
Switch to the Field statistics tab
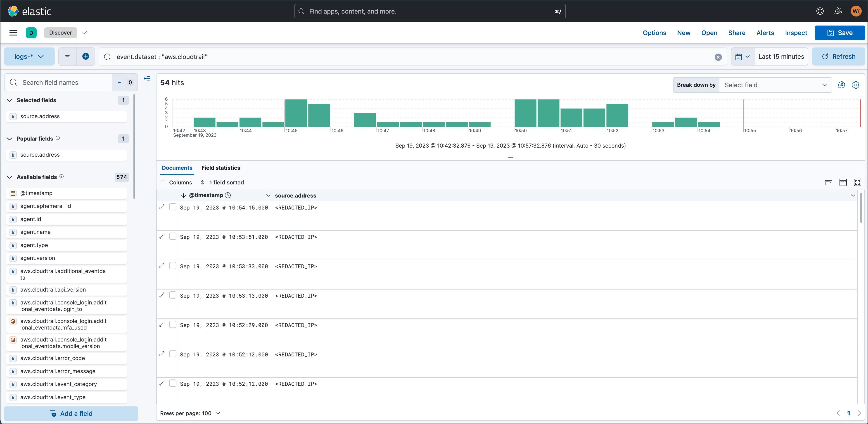click(x=221, y=168)
